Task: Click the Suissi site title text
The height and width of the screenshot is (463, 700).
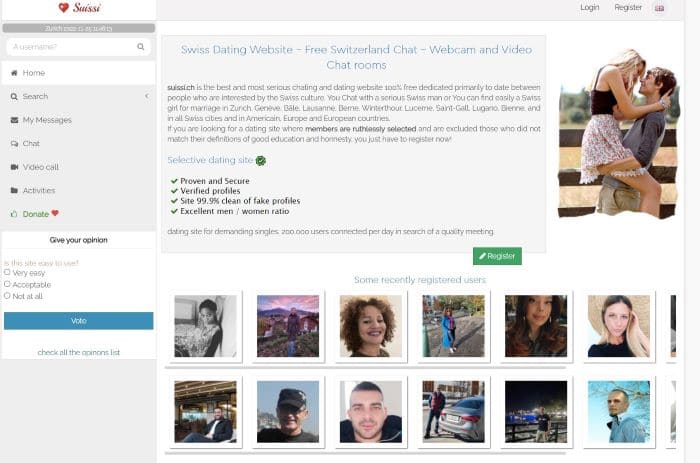Action: [87, 8]
